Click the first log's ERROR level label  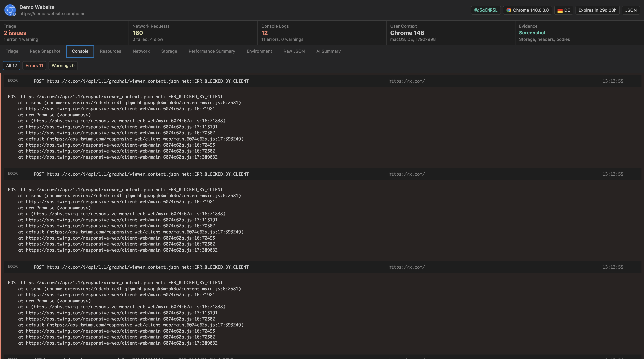click(13, 81)
